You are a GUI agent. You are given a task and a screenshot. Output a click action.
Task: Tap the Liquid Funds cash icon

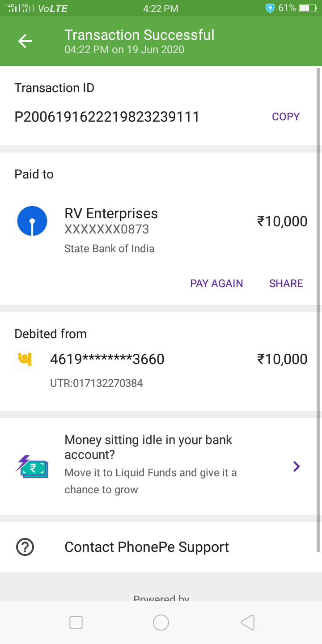[x=32, y=467]
